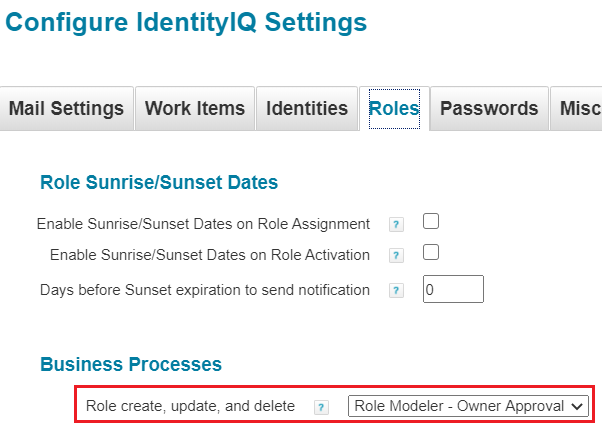Screen dimensions: 602x426
Task: Click help icon for Sunset expiration notification days
Action: pos(397,291)
